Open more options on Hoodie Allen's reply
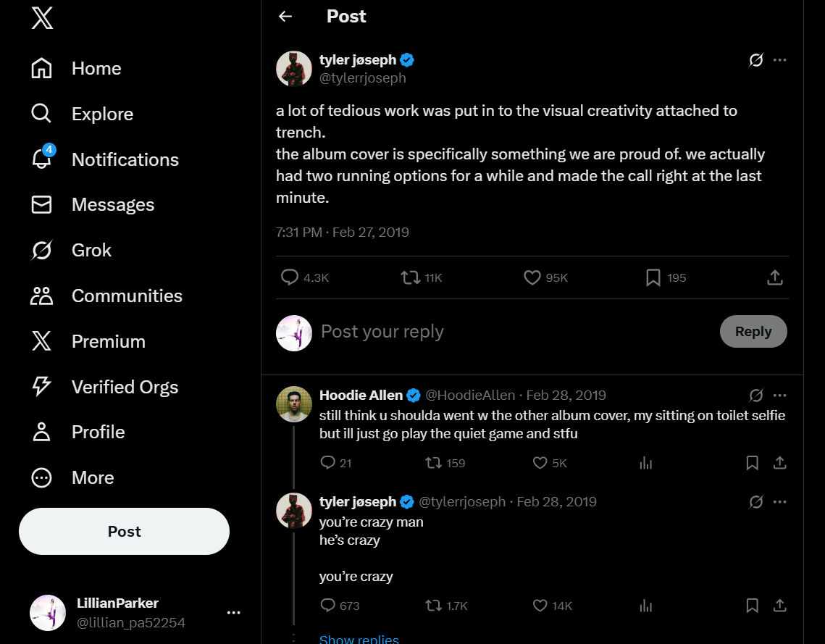Screen dimensions: 825x644 780,395
